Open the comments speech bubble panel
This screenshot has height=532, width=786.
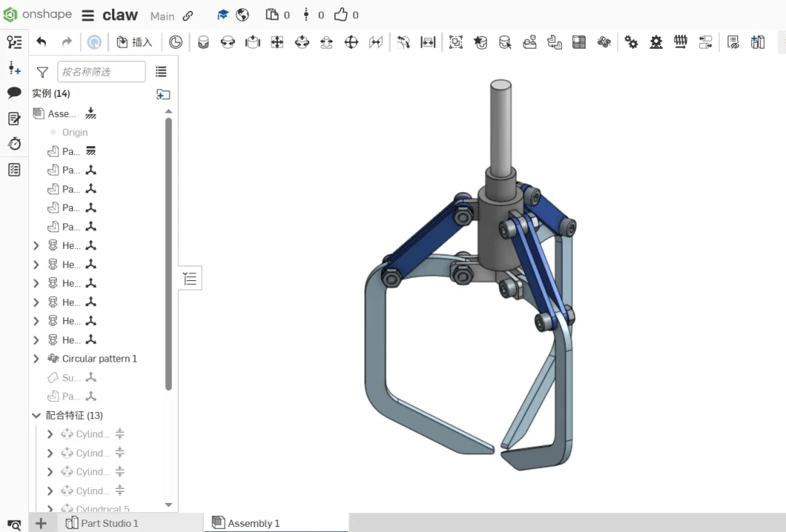14,92
